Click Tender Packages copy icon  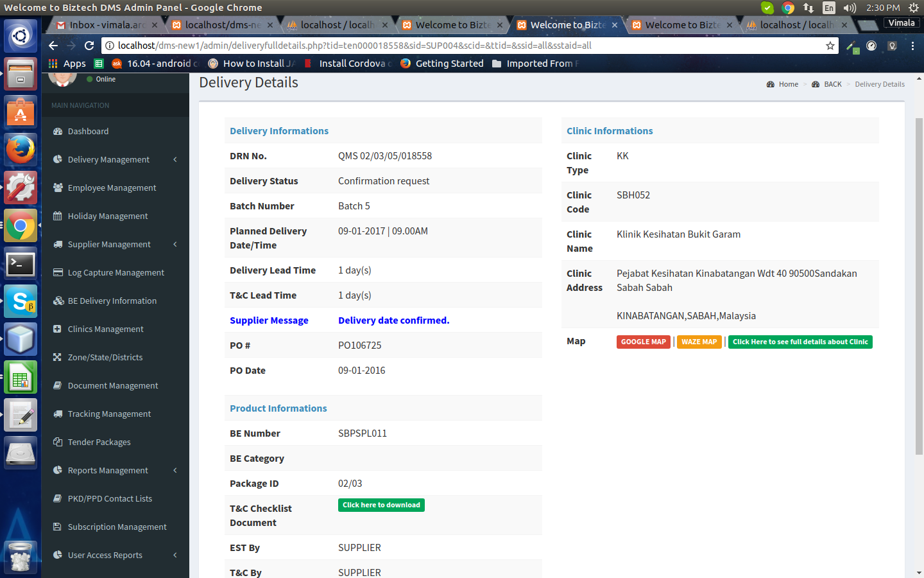click(58, 442)
